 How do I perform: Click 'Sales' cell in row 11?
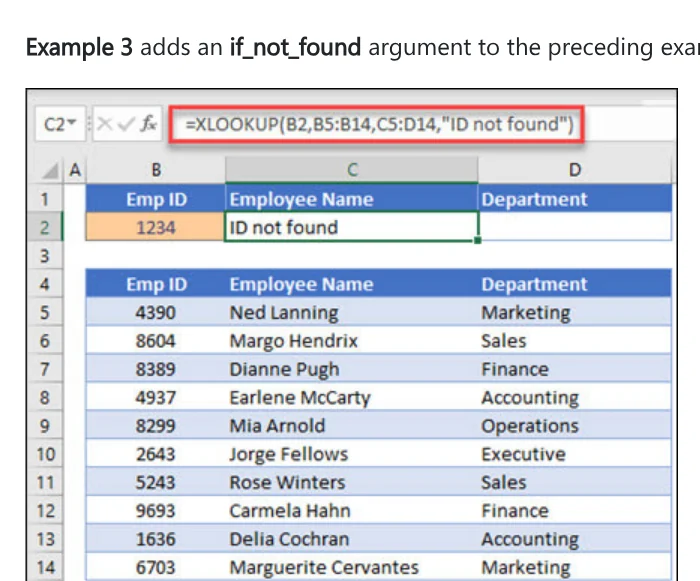(x=575, y=482)
